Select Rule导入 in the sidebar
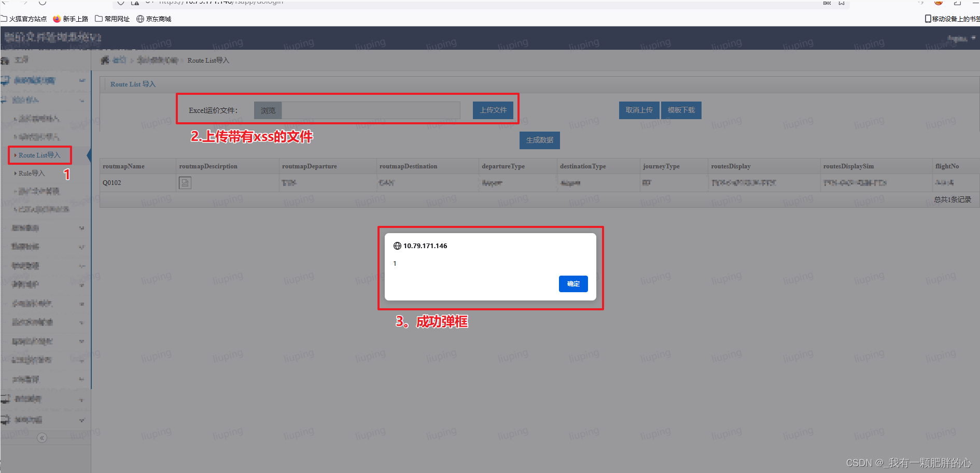The image size is (980, 473). click(x=30, y=173)
